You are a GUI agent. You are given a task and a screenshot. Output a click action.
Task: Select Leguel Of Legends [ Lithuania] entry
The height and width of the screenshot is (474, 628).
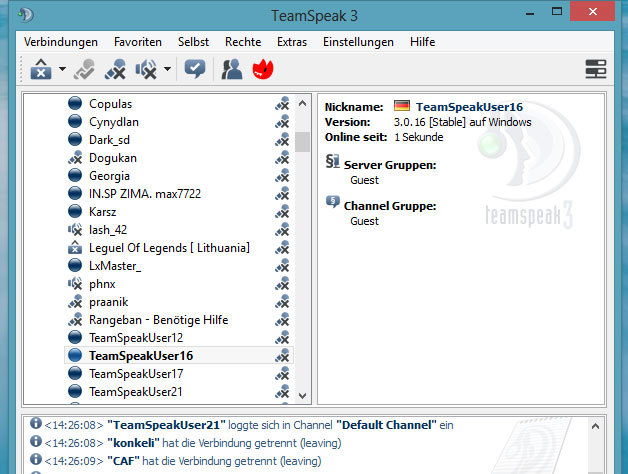[x=169, y=248]
